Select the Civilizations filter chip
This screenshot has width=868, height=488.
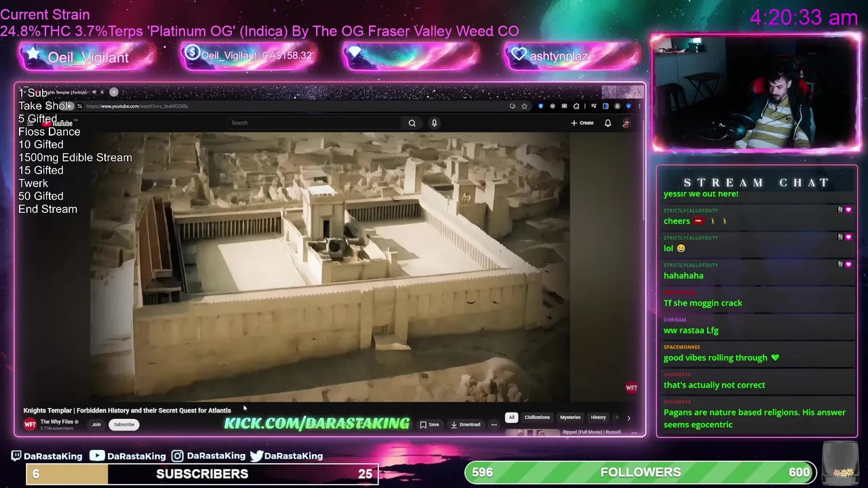[x=537, y=418]
